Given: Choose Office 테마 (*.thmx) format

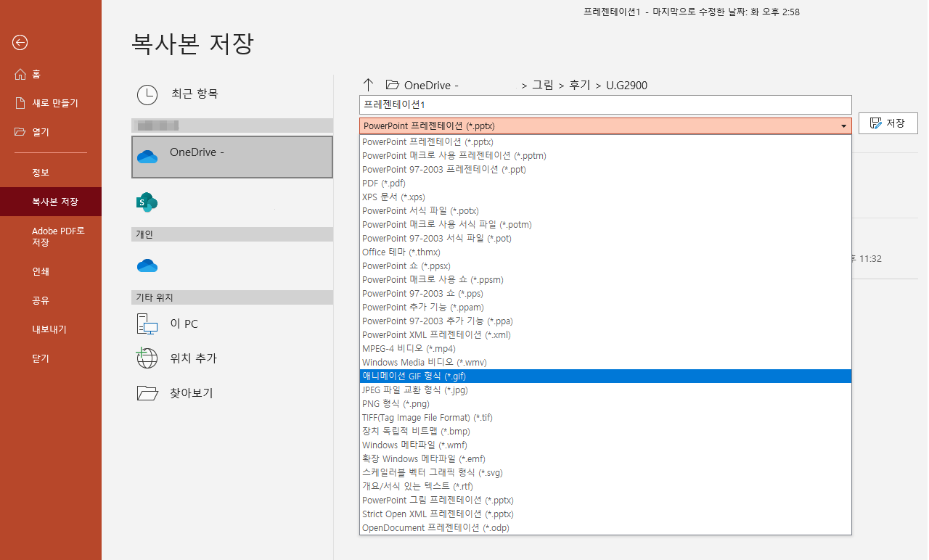Looking at the screenshot, I should point(605,252).
